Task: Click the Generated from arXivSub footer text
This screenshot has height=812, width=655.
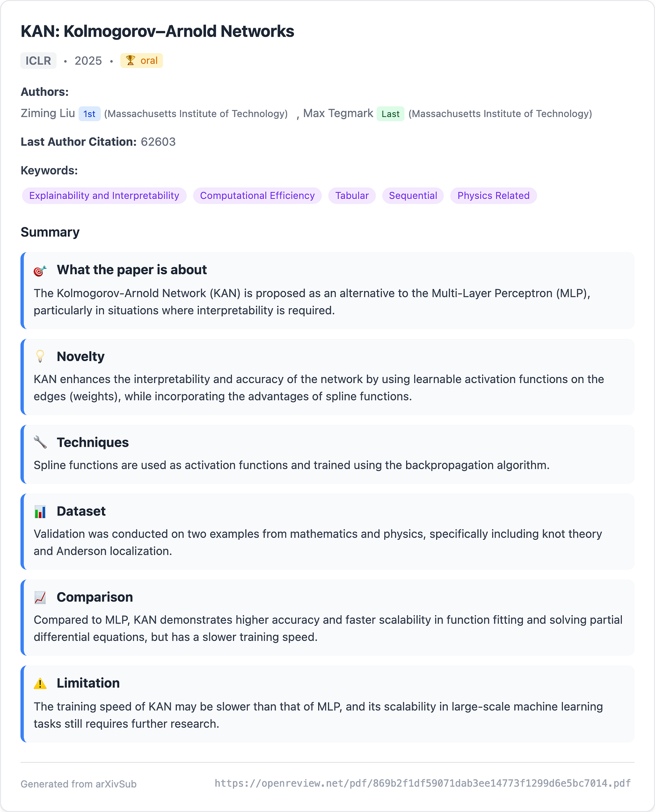Action: click(79, 784)
